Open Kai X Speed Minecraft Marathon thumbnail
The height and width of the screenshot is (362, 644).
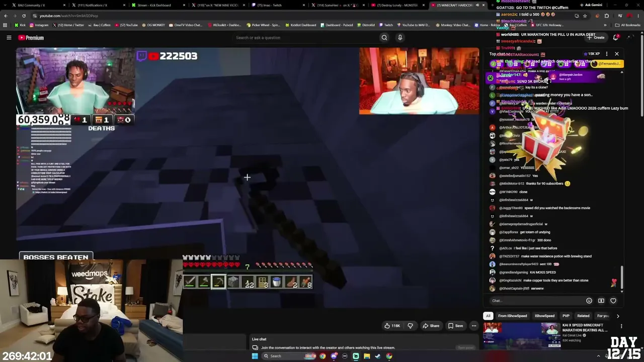click(x=522, y=335)
